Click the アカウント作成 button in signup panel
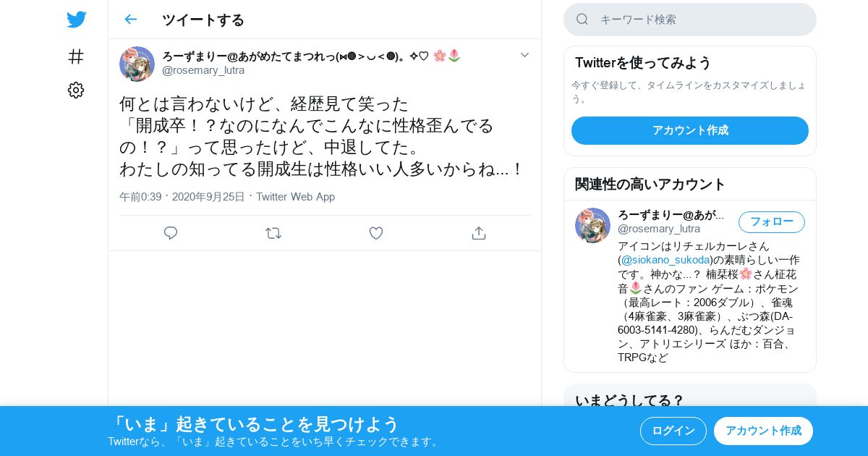 [x=690, y=130]
